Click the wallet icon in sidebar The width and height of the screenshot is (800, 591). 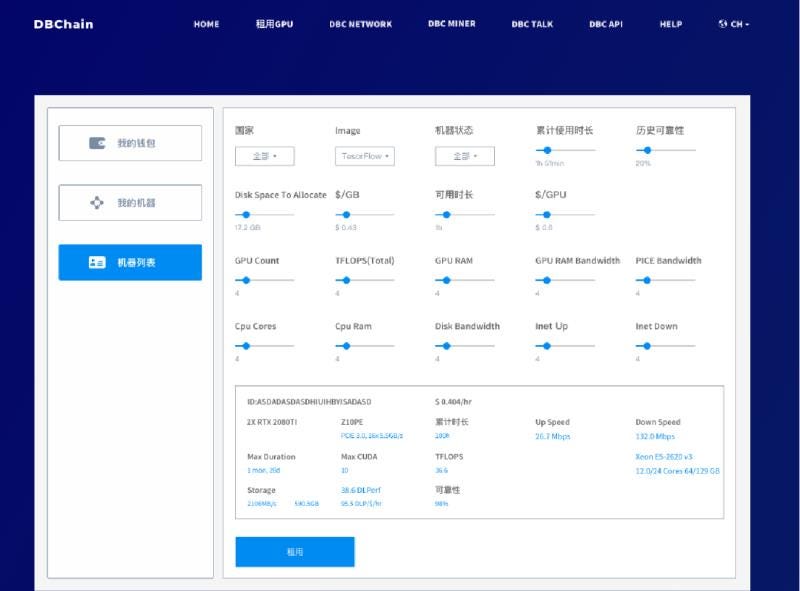[97, 143]
